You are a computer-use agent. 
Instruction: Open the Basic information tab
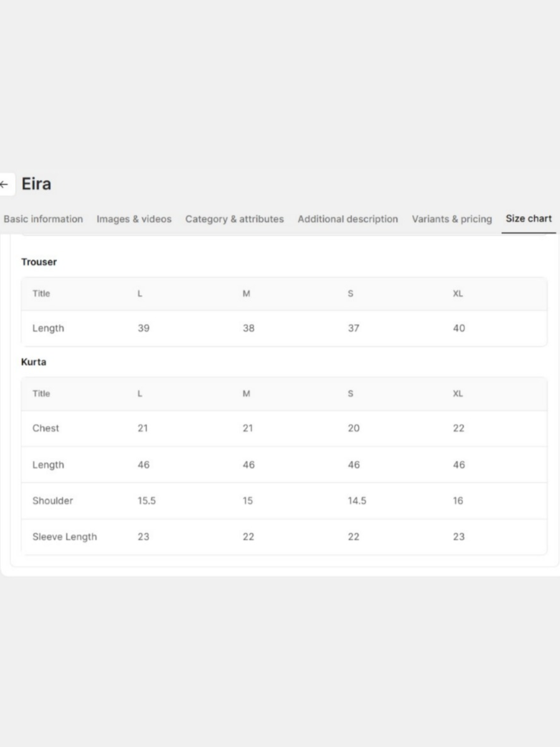click(x=43, y=219)
